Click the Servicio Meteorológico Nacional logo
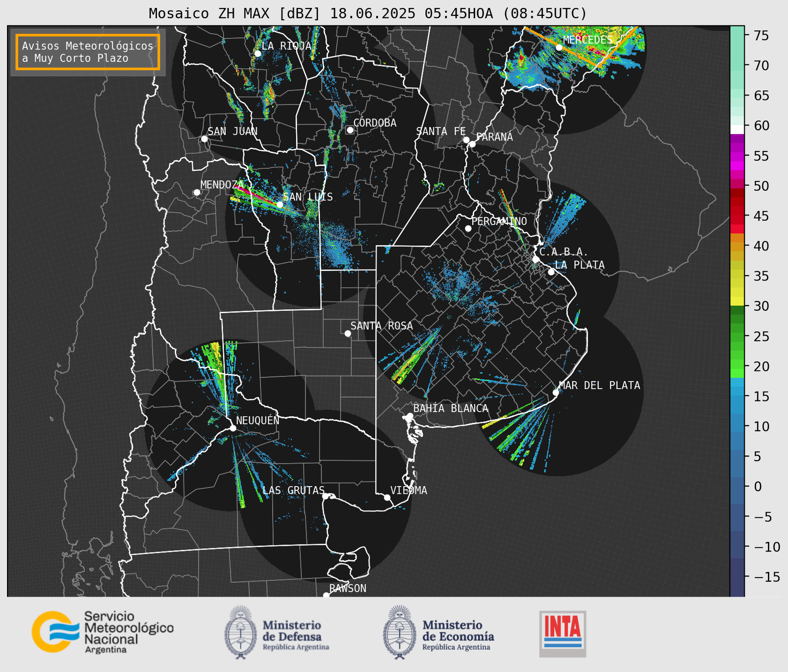The height and width of the screenshot is (672, 788). [x=103, y=632]
